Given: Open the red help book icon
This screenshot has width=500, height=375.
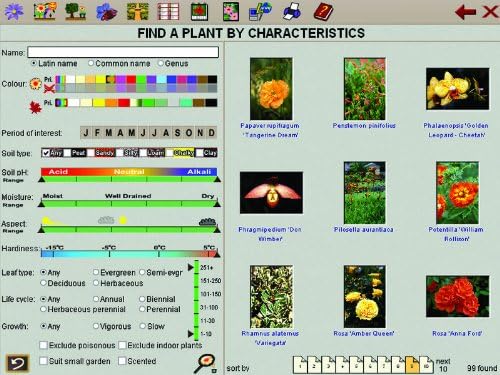Looking at the screenshot, I should click(323, 11).
